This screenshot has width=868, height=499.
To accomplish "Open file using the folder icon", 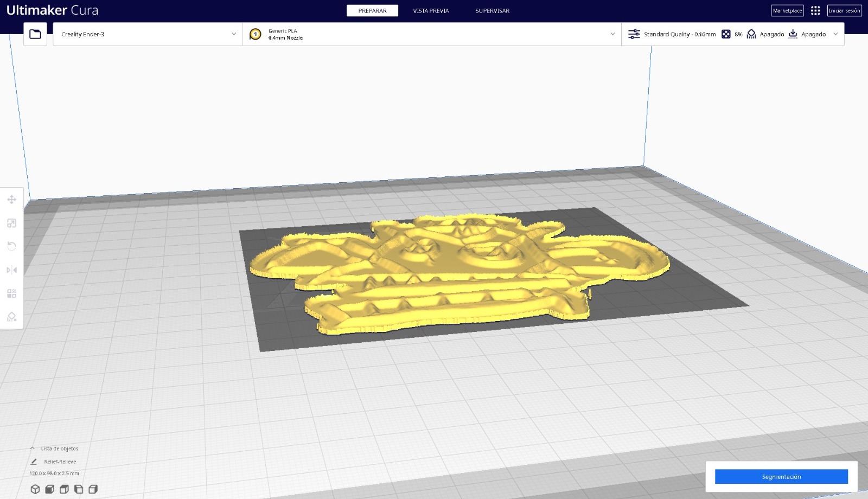I will tap(35, 34).
